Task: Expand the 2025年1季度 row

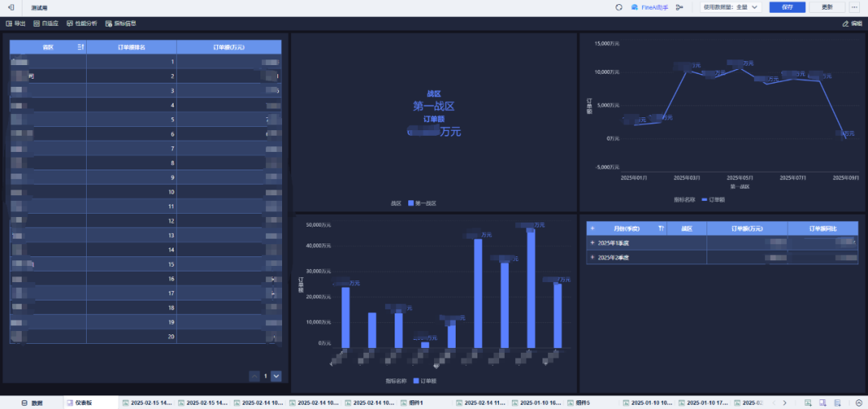Action: (x=592, y=243)
